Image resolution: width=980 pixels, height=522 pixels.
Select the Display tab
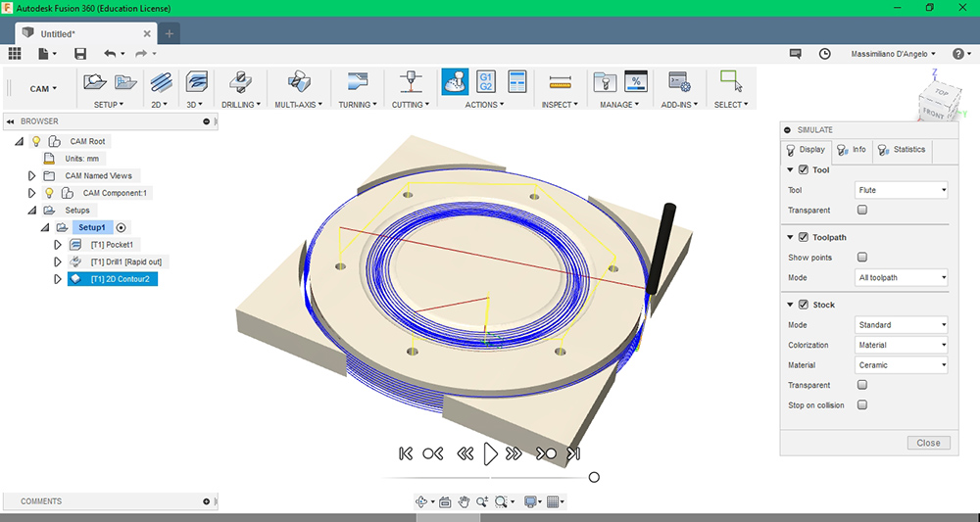pyautogui.click(x=807, y=150)
